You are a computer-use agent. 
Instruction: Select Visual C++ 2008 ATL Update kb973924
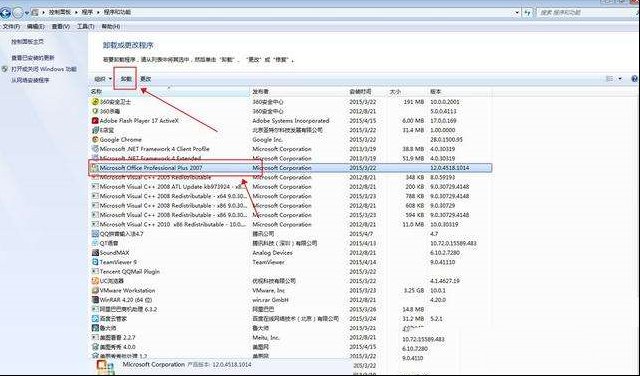[291, 187]
